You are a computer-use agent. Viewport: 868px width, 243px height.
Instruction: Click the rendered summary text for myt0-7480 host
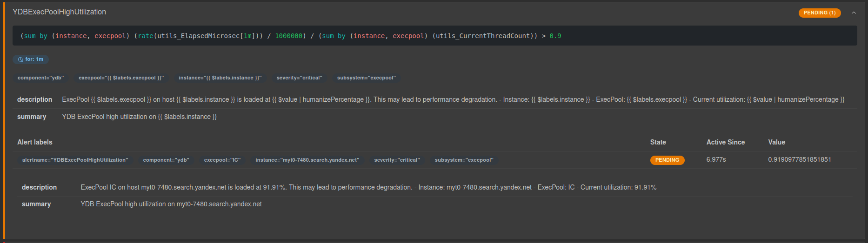click(x=171, y=204)
